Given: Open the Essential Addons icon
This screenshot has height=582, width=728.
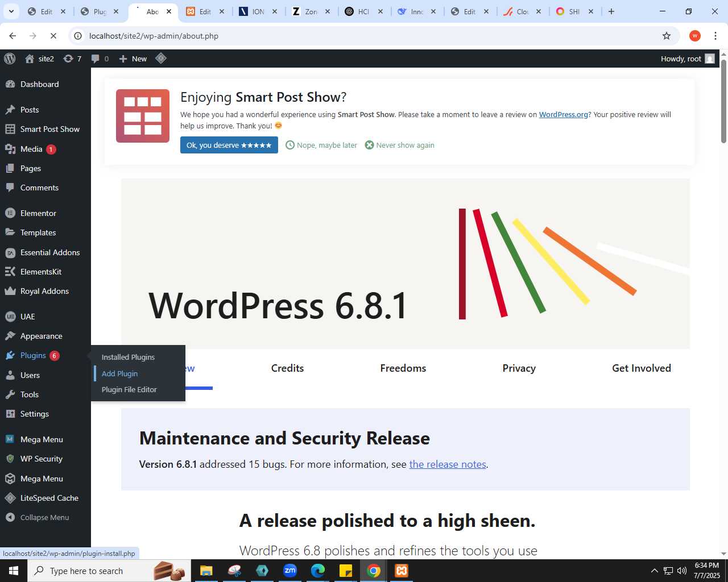Looking at the screenshot, I should pyautogui.click(x=10, y=252).
